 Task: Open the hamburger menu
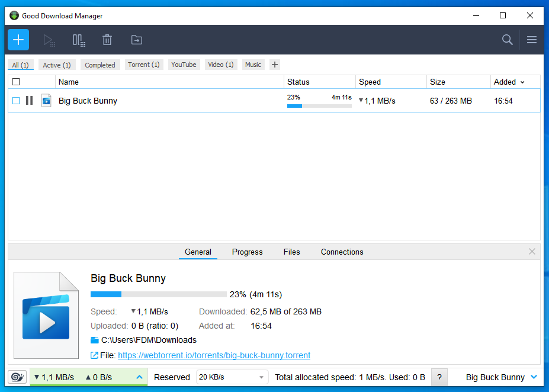(x=531, y=40)
